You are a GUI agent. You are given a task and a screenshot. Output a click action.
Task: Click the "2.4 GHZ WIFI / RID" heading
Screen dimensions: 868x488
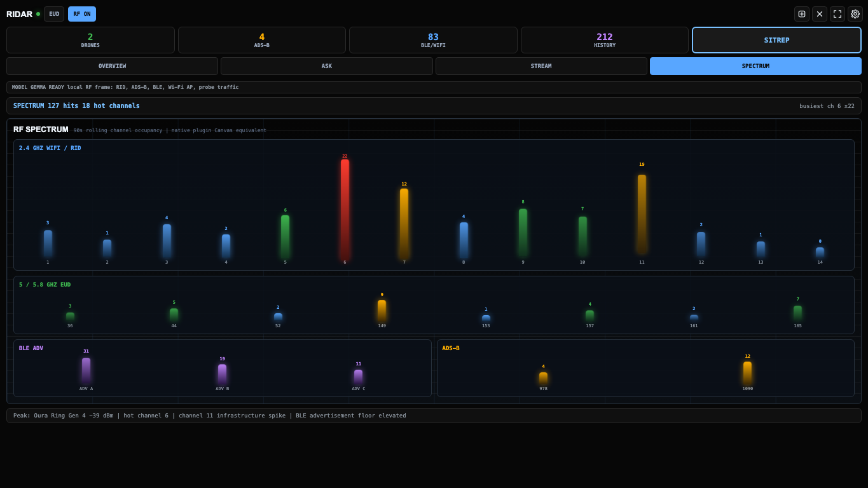[x=50, y=148]
